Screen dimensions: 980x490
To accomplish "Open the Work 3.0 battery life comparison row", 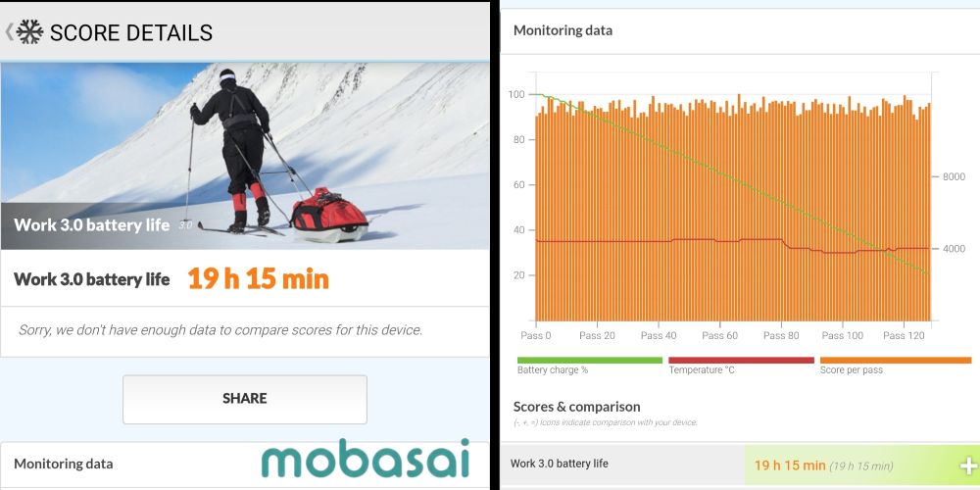I will [x=559, y=464].
